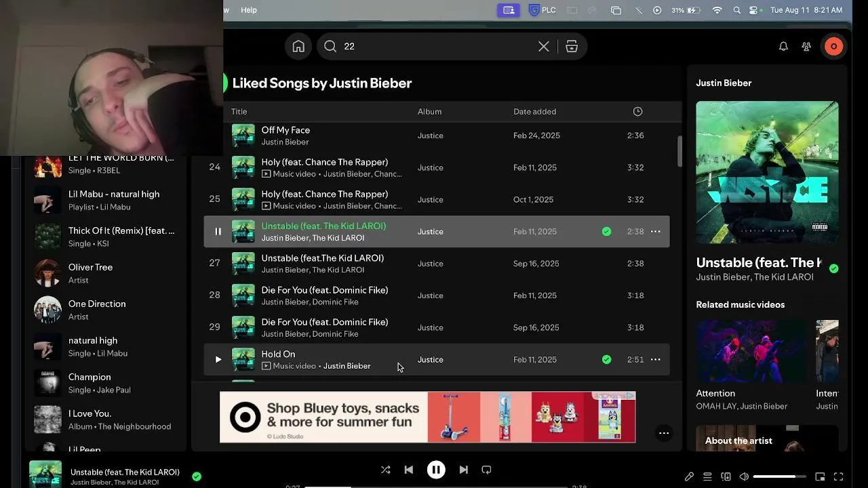Viewport: 868px width, 488px height.
Task: Open now playing cover art in bottom bar
Action: [x=45, y=474]
